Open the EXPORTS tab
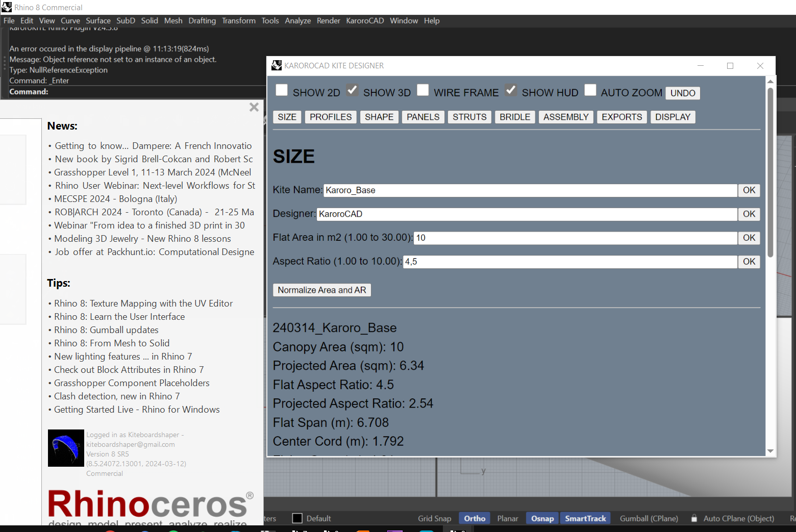Image resolution: width=796 pixels, height=532 pixels. [x=622, y=117]
